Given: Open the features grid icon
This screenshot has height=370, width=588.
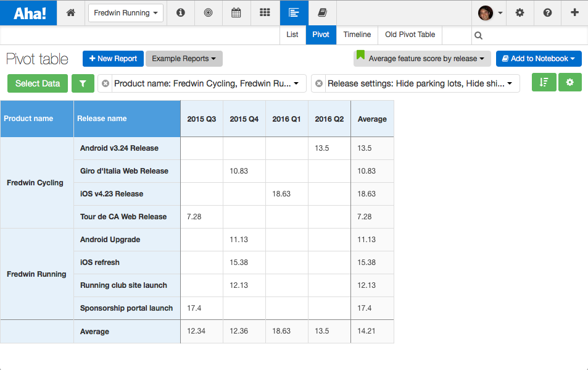Looking at the screenshot, I should click(x=265, y=13).
